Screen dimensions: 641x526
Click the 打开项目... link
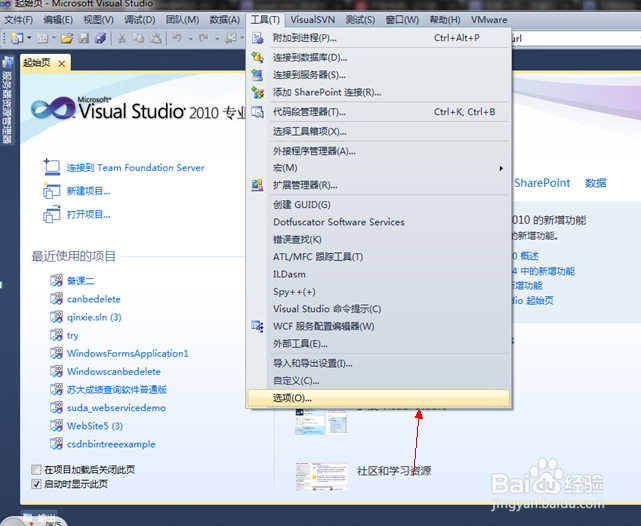(88, 215)
